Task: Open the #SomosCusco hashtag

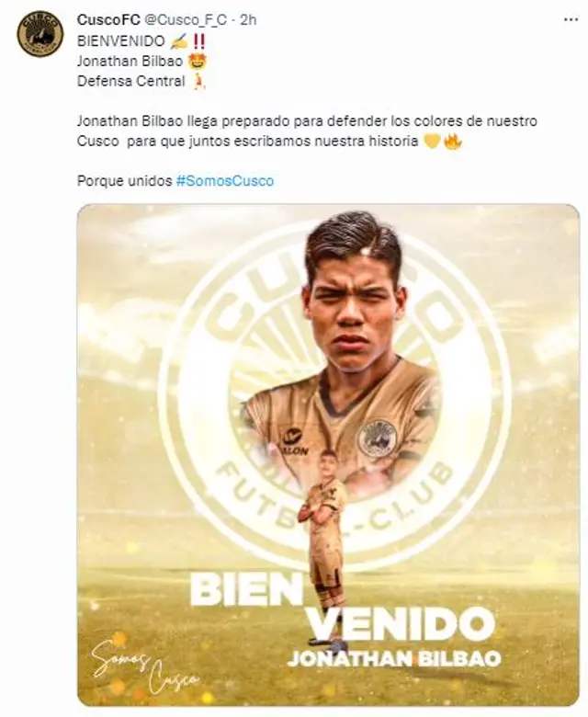Action: point(224,181)
